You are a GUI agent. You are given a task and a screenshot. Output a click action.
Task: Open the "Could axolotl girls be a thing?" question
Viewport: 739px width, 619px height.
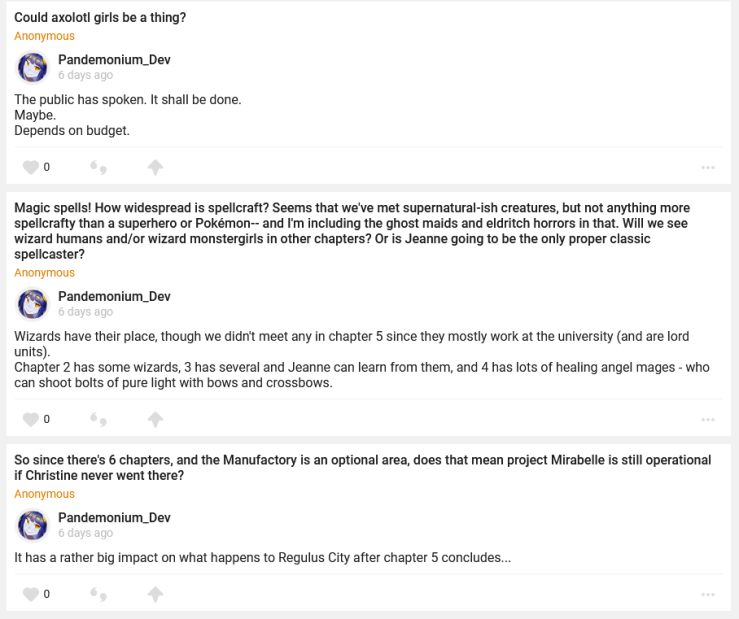[x=100, y=18]
